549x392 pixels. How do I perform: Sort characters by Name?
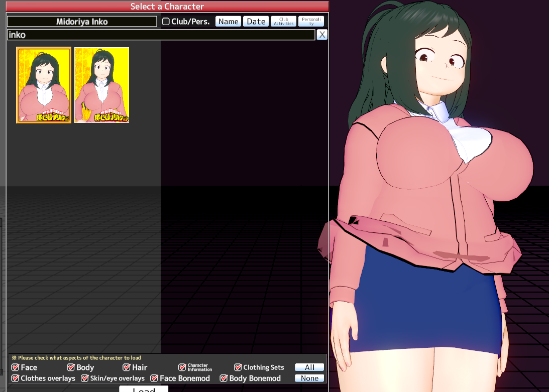229,22
